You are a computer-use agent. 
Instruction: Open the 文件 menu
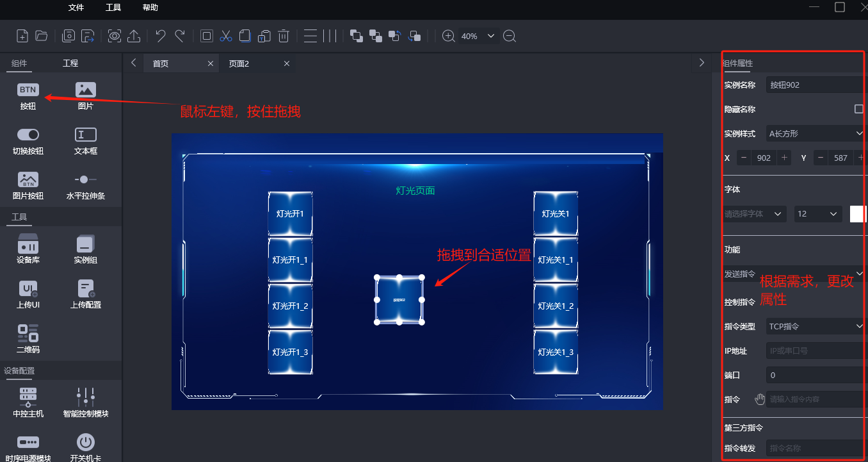tap(76, 8)
